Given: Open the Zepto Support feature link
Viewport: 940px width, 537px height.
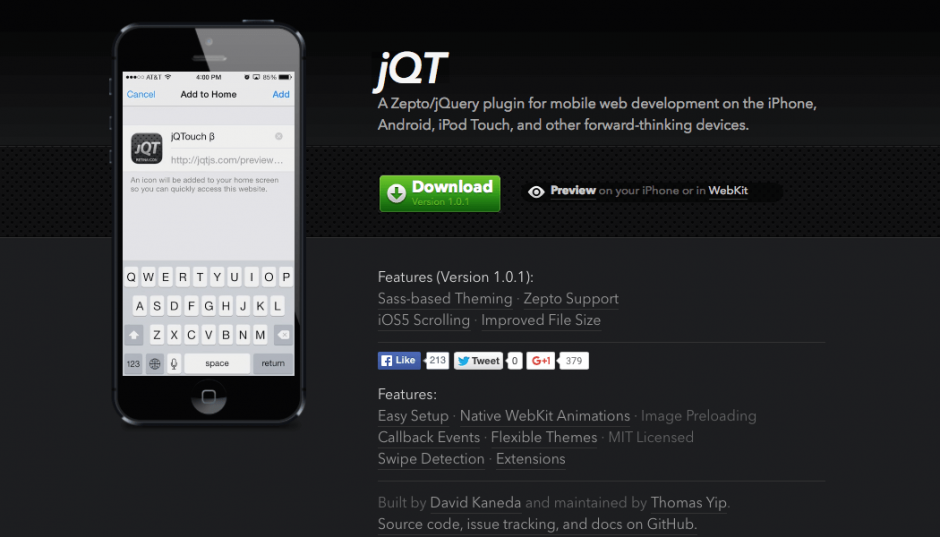Looking at the screenshot, I should [571, 298].
